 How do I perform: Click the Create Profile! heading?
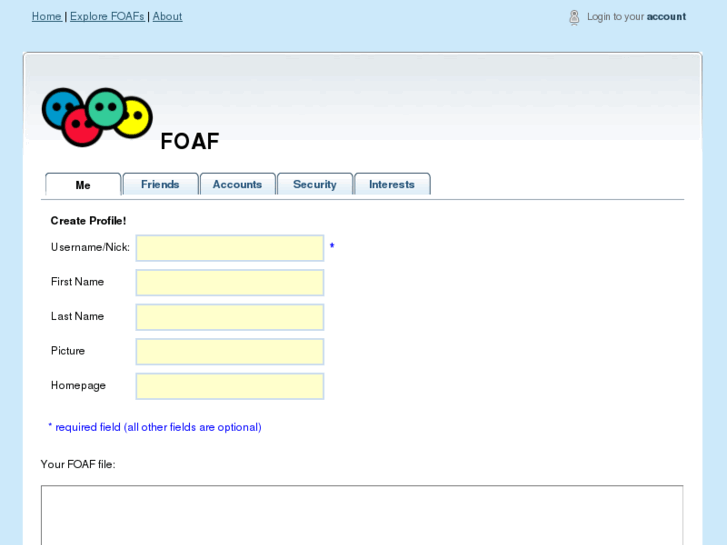click(x=88, y=221)
